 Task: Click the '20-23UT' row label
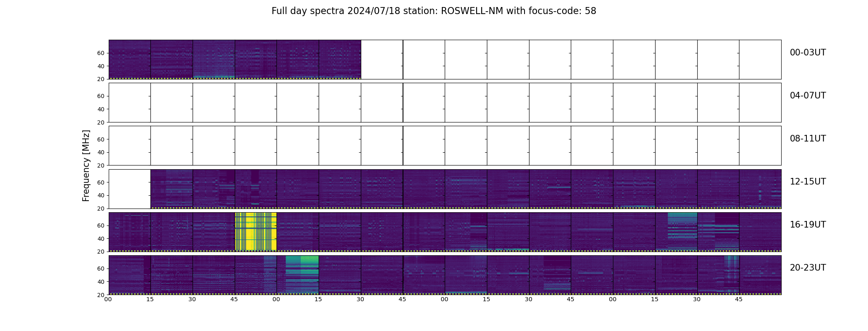[x=808, y=268]
